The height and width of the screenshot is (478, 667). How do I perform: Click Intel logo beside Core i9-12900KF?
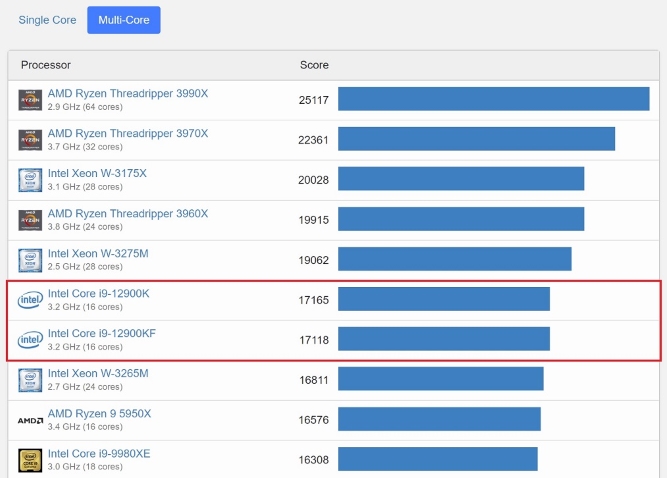pyautogui.click(x=30, y=340)
